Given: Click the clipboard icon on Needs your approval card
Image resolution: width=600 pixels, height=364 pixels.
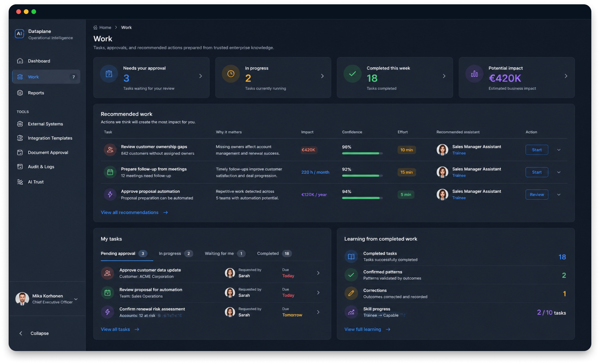Looking at the screenshot, I should point(109,74).
